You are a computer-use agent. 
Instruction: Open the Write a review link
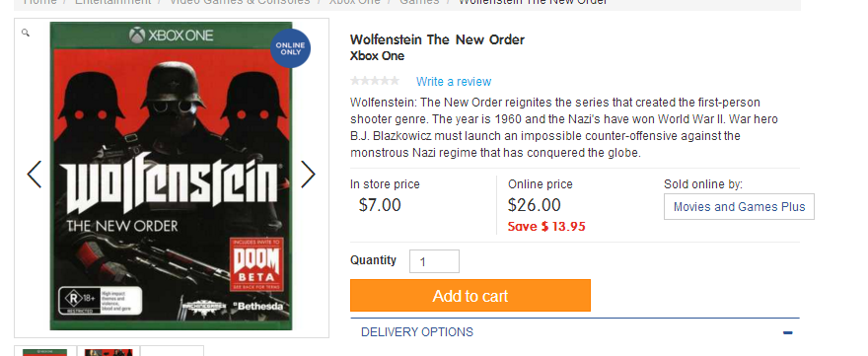(454, 82)
